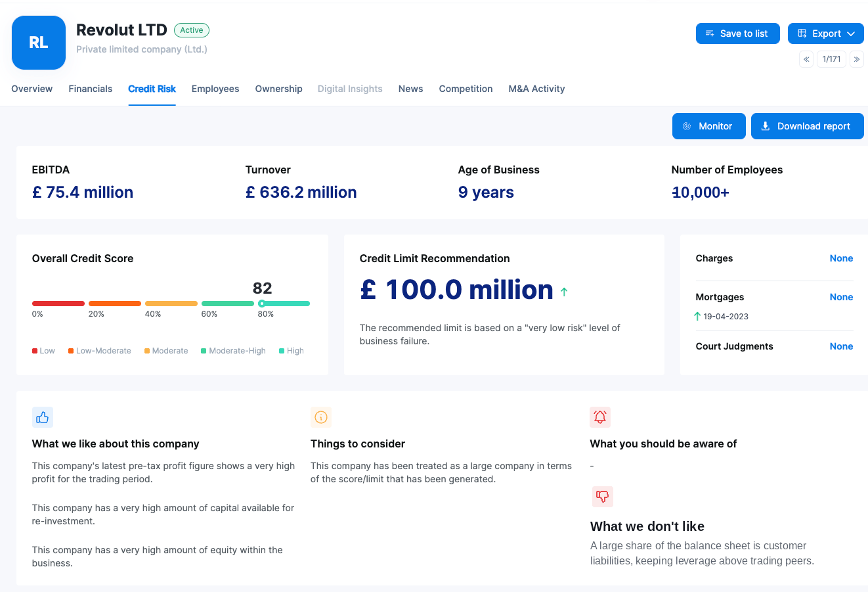The width and height of the screenshot is (868, 592).
Task: Click the Moderate legend entry
Action: coord(166,351)
